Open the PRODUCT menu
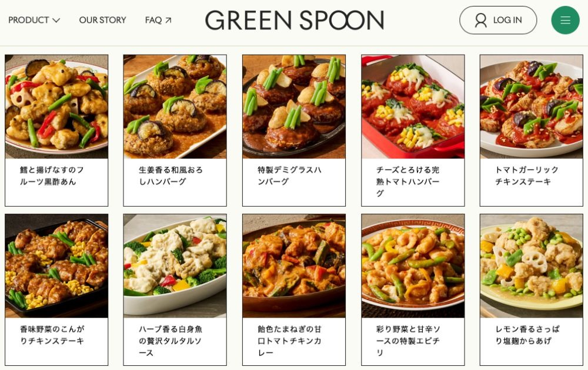This screenshot has width=588, height=370. pos(34,20)
